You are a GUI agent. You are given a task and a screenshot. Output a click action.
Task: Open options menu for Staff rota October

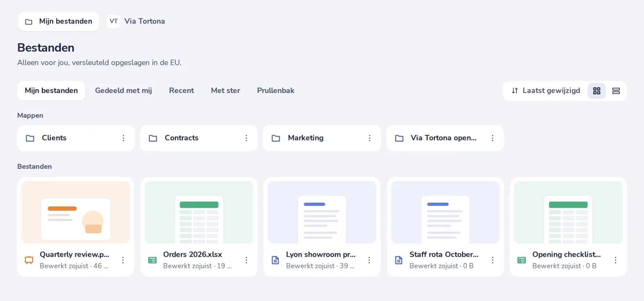(x=492, y=260)
